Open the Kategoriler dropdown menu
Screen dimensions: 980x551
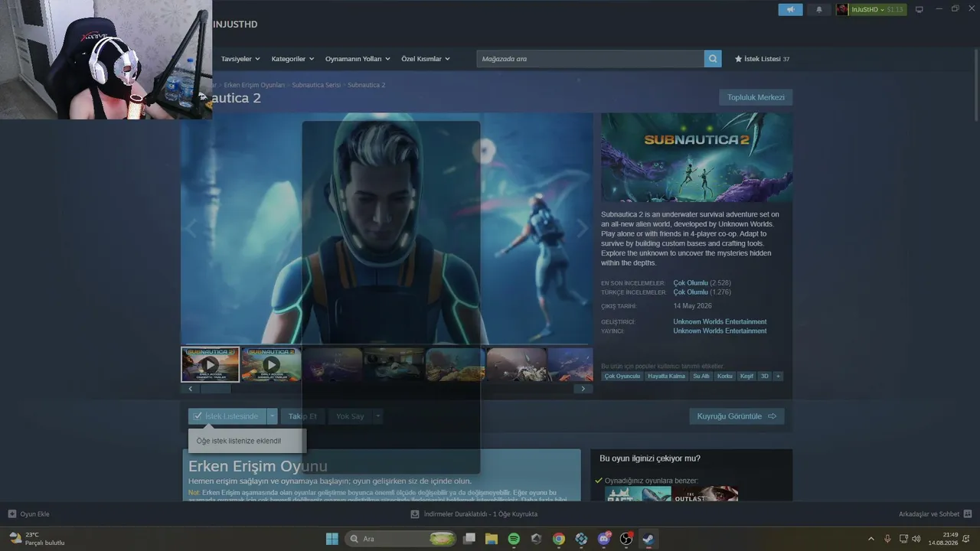292,59
